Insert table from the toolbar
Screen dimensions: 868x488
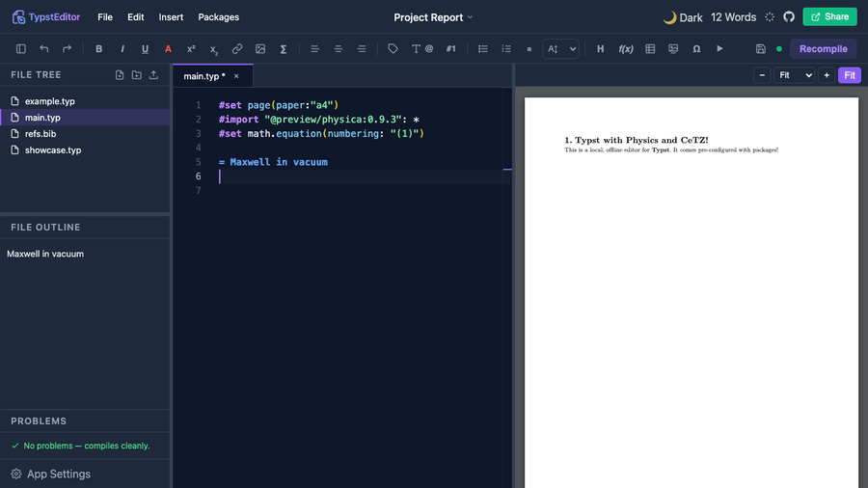pyautogui.click(x=650, y=48)
